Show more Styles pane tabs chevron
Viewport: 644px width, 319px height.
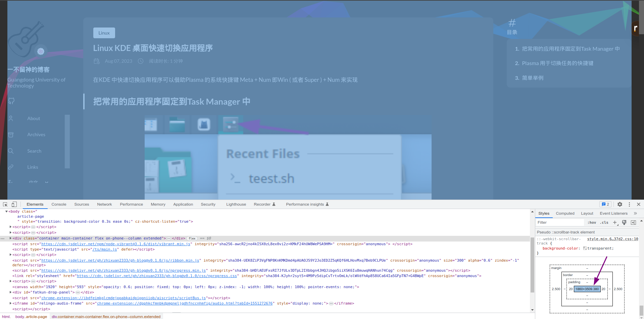635,213
